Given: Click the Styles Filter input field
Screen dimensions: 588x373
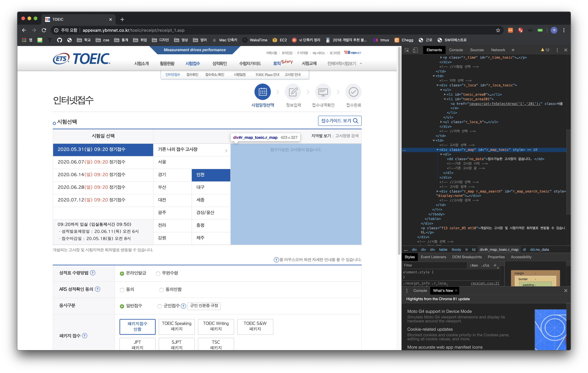Looking at the screenshot, I should (435, 265).
